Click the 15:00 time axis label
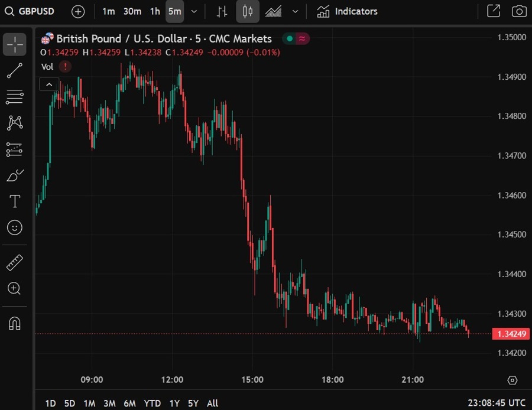Image resolution: width=532 pixels, height=410 pixels. pos(252,380)
